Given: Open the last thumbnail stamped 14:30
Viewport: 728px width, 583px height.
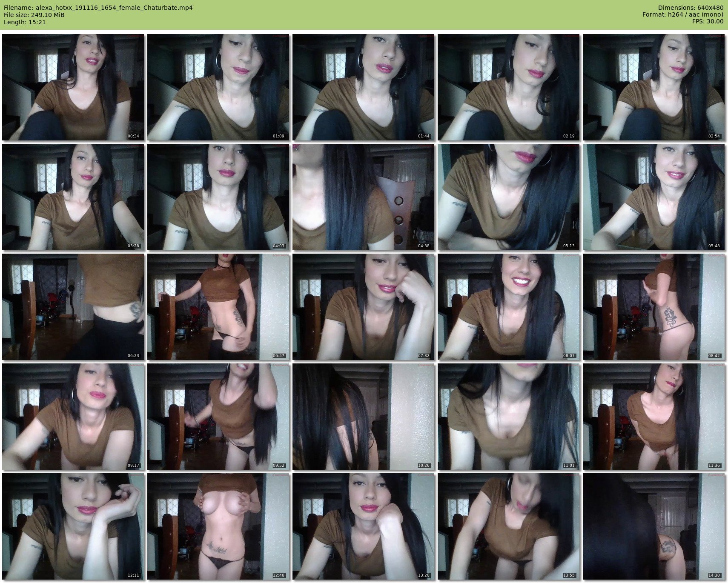Looking at the screenshot, I should [654, 526].
